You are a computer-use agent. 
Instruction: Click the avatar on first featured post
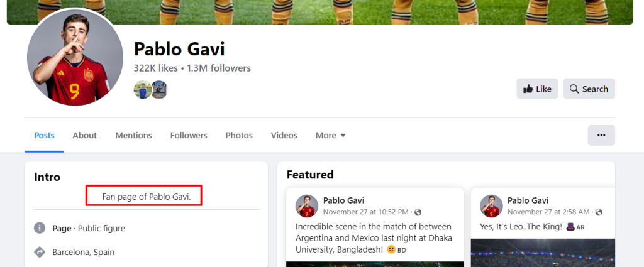[307, 206]
